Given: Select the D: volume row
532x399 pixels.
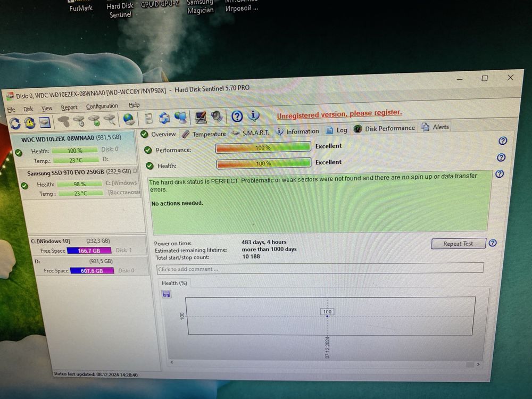Looking at the screenshot, I should click(91, 265).
